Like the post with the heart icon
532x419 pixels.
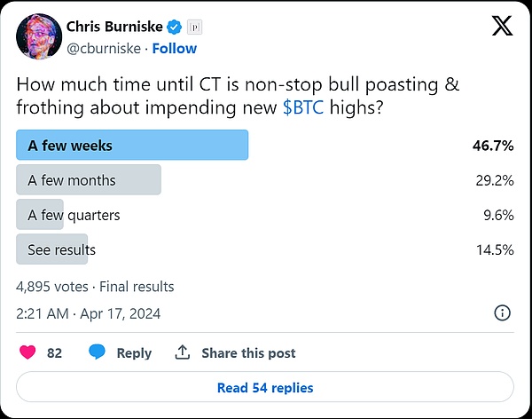[27, 352]
